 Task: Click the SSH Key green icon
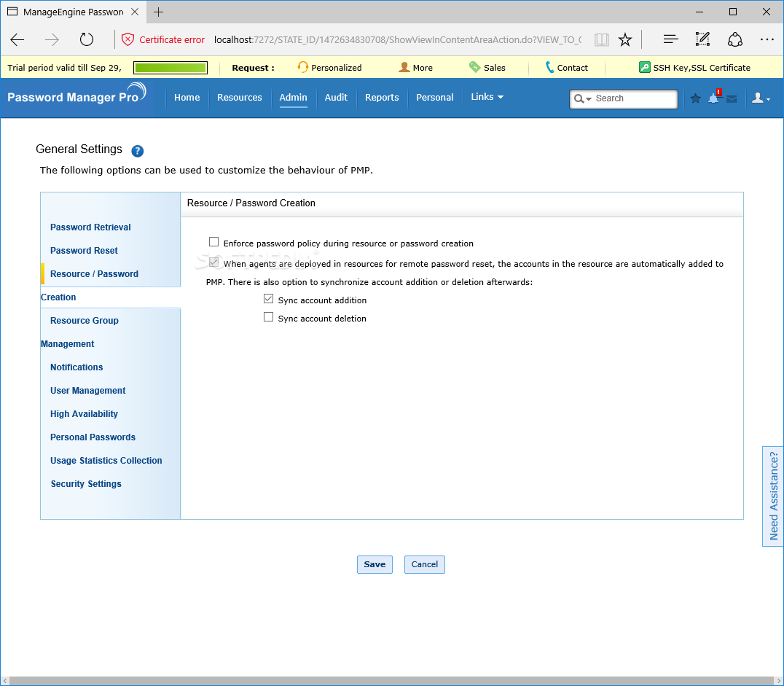pos(645,67)
